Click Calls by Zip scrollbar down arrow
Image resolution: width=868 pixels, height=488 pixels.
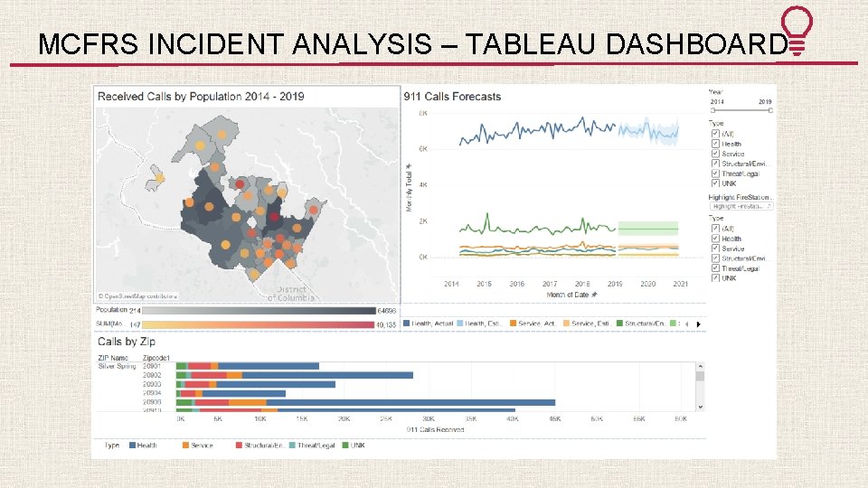tap(700, 408)
